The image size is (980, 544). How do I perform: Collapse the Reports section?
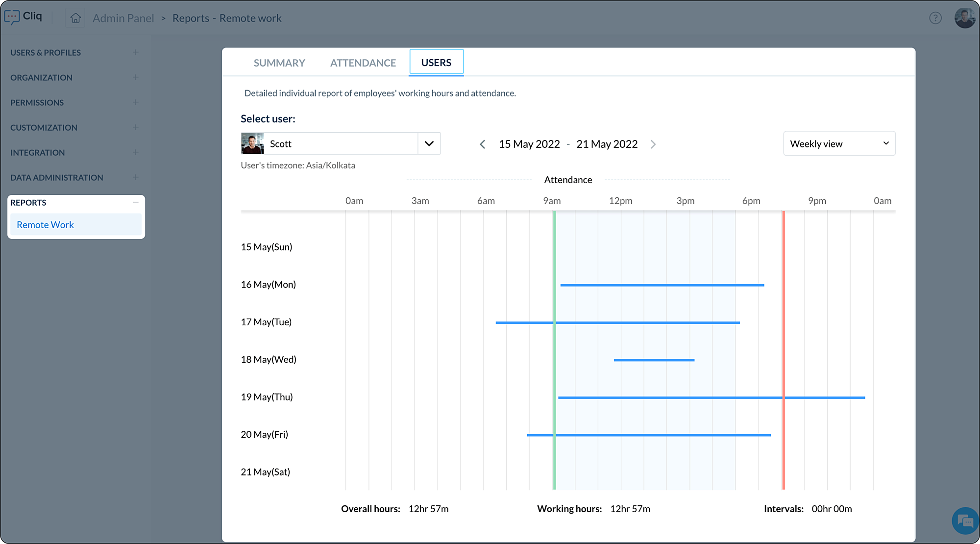pyautogui.click(x=135, y=202)
